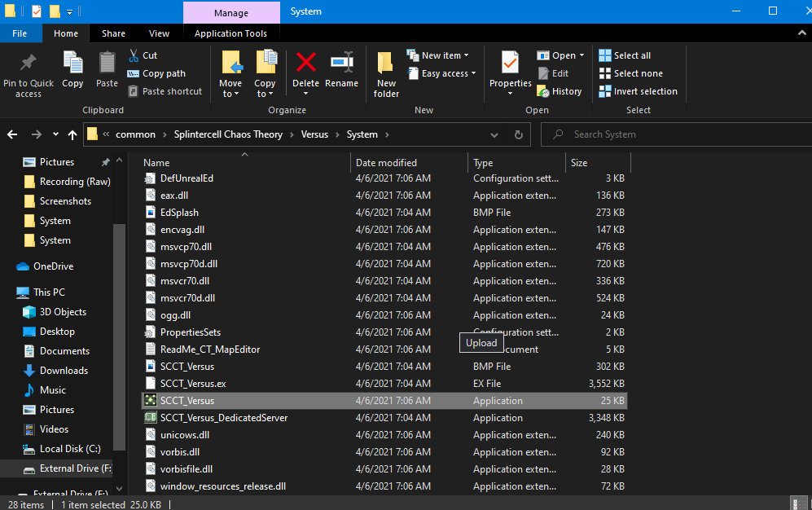The width and height of the screenshot is (812, 510).
Task: Click the title bar Properties checkmark icon
Action: click(x=37, y=11)
